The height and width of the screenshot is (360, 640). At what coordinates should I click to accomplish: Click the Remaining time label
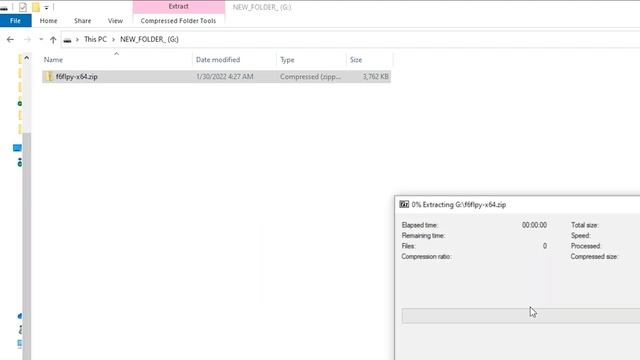pyautogui.click(x=423, y=236)
